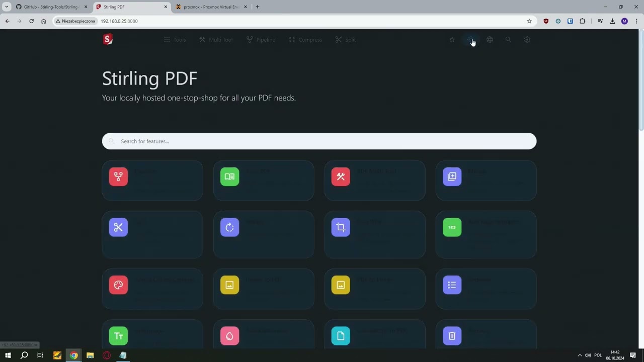Screen dimensions: 644x362
Task: Bookmark this page with the star
Action: pos(529,21)
